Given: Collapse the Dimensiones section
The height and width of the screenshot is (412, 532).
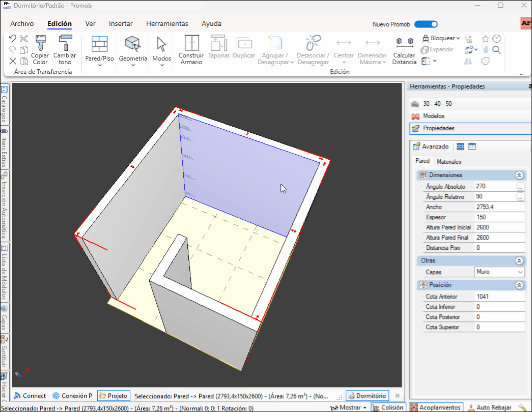Looking at the screenshot, I should [x=519, y=175].
